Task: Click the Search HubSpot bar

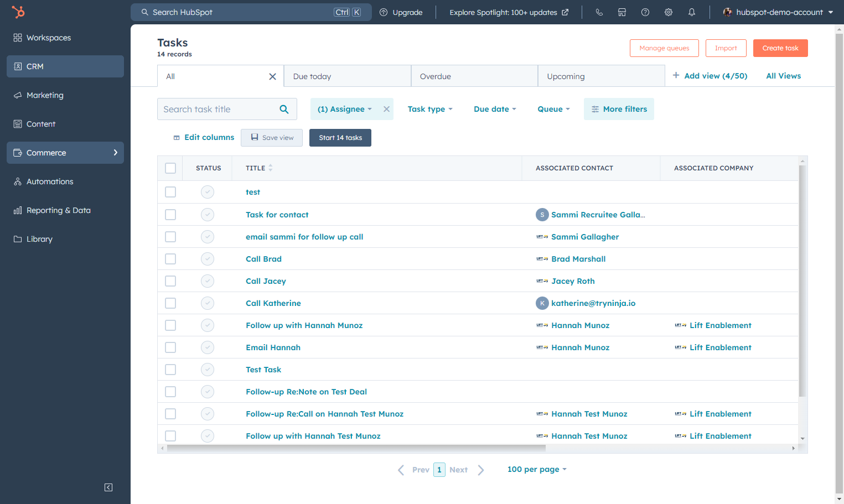Action: (x=251, y=12)
